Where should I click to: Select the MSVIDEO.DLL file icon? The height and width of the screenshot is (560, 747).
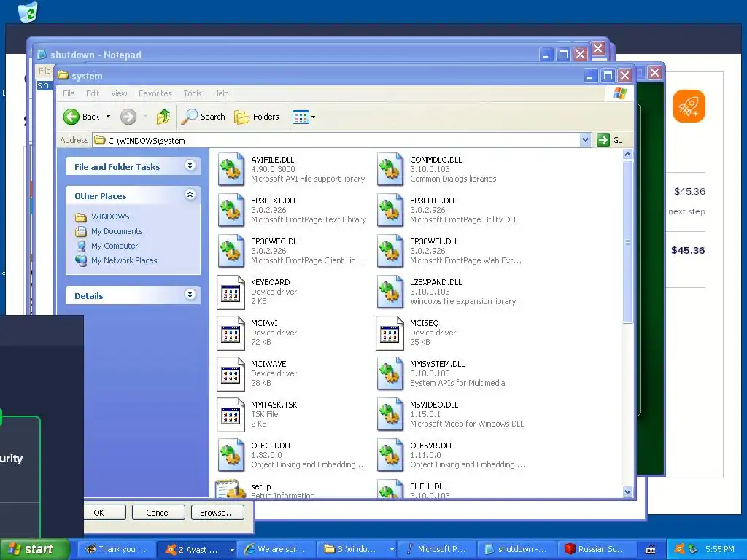390,415
